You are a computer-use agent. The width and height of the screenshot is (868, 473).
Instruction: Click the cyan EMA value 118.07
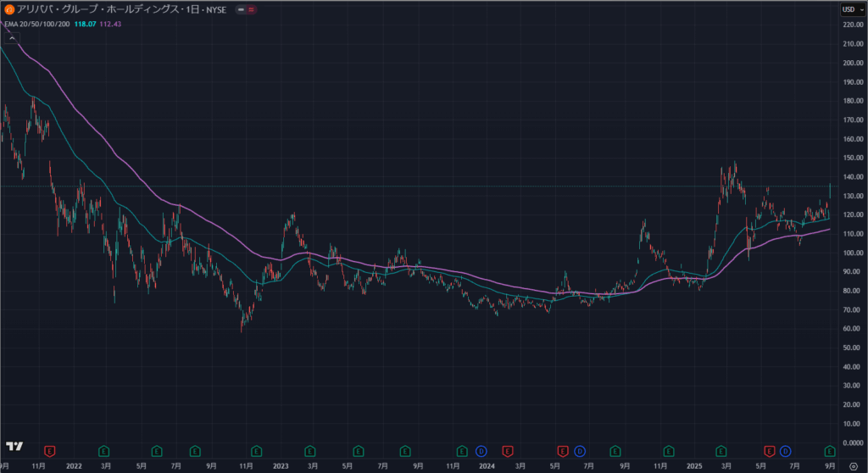pos(86,25)
